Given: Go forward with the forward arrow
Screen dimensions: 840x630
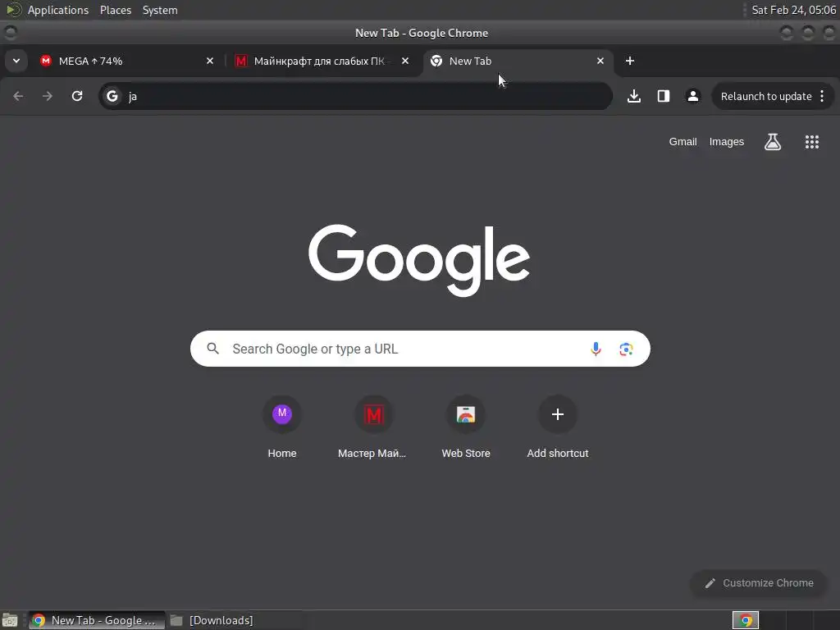Looking at the screenshot, I should click(x=48, y=97).
